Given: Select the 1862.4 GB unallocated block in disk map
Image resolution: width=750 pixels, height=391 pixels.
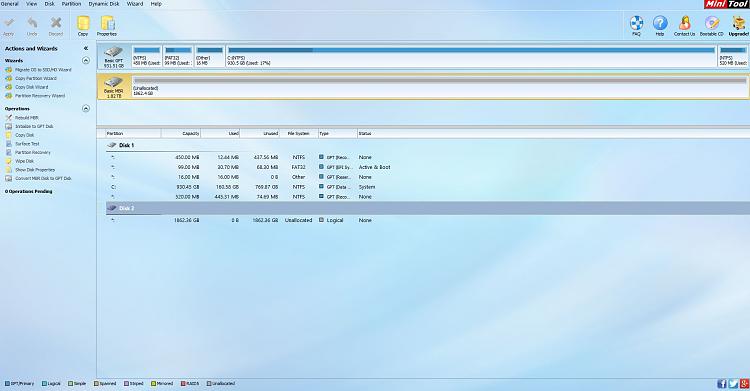Looking at the screenshot, I should pyautogui.click(x=440, y=87).
